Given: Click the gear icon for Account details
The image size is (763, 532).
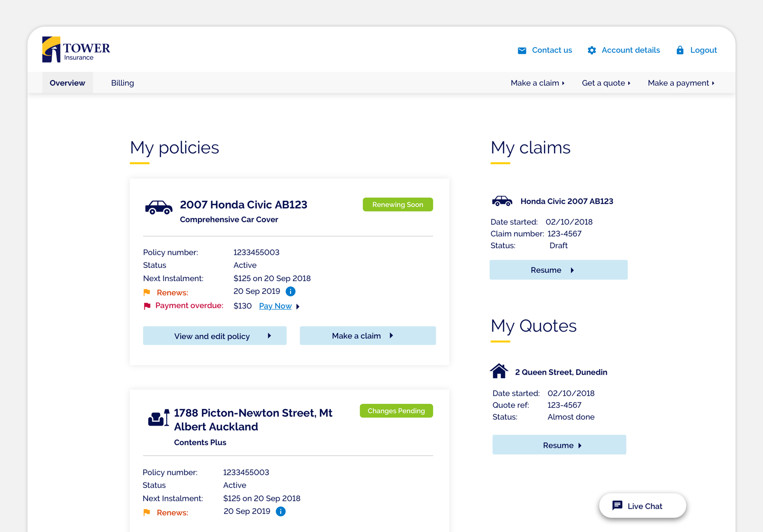Looking at the screenshot, I should (592, 51).
